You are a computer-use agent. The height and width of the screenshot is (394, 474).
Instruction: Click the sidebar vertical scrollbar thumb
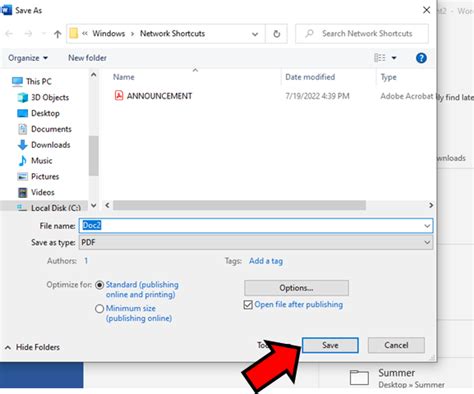(94, 156)
